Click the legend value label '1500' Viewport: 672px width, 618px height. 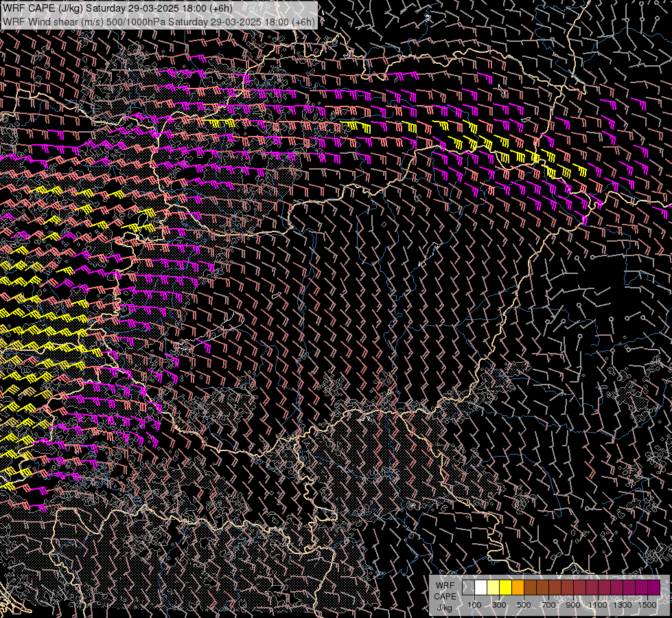pos(647,605)
